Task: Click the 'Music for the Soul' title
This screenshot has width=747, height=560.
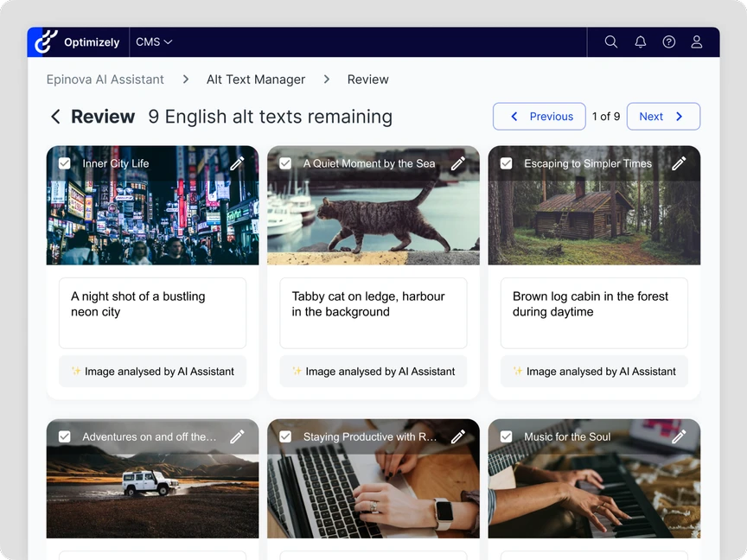Action: coord(567,436)
